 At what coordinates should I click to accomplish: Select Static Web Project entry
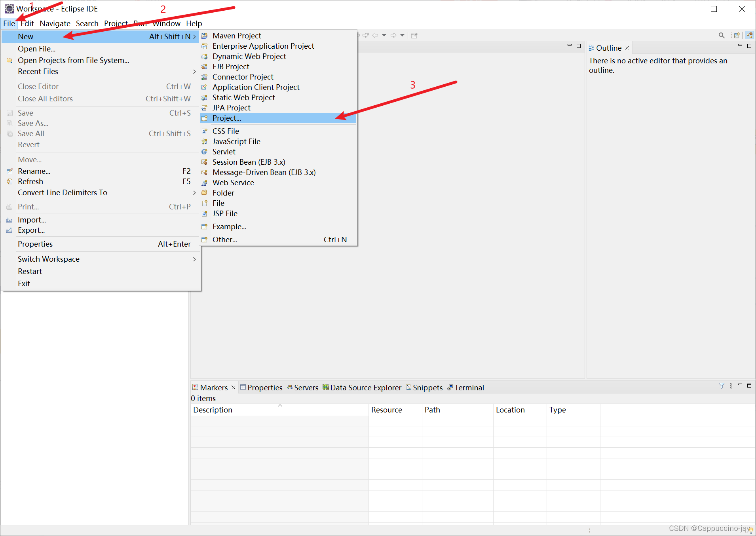point(279,98)
